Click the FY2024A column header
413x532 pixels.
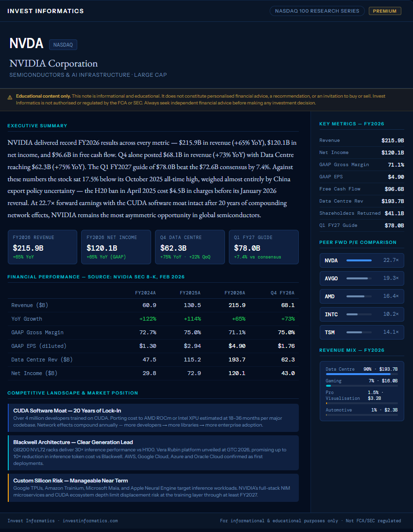[x=146, y=292]
